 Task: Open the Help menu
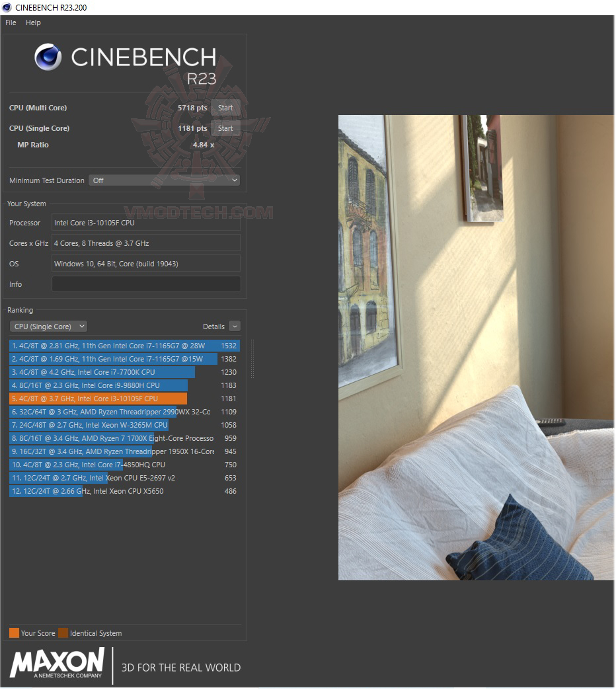coord(33,22)
